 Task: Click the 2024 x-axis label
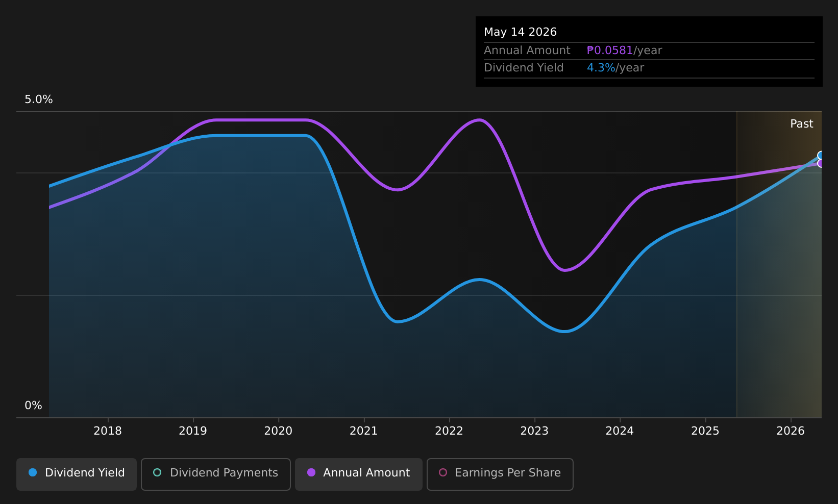tap(620, 431)
